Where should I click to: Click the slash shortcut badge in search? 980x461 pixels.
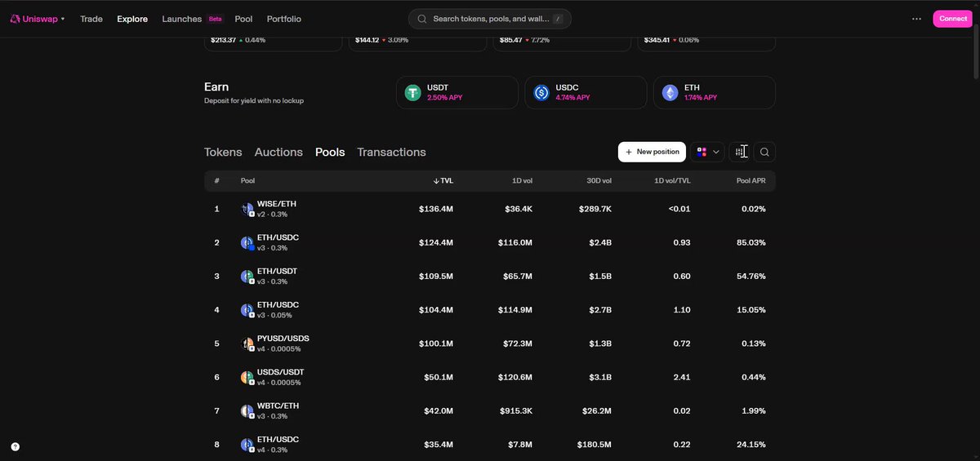(x=558, y=19)
